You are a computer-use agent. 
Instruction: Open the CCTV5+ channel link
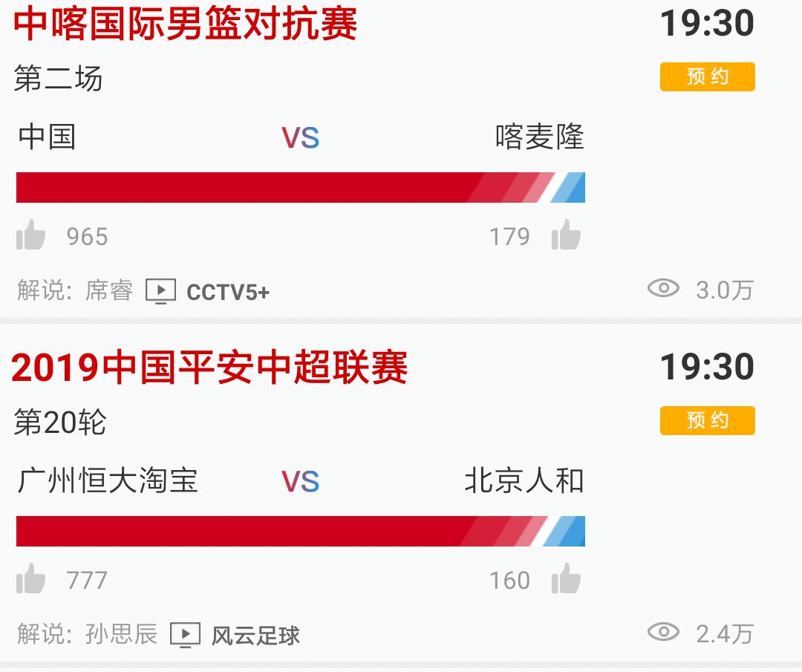click(x=228, y=292)
